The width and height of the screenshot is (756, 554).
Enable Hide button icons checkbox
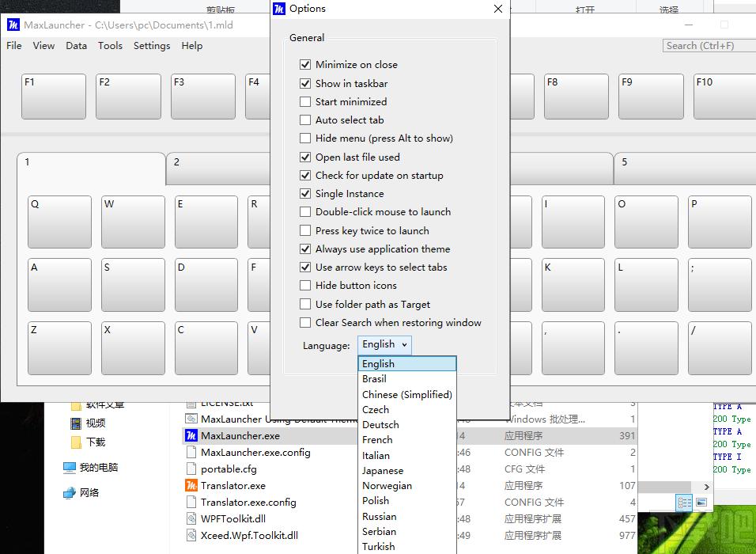[x=304, y=285]
